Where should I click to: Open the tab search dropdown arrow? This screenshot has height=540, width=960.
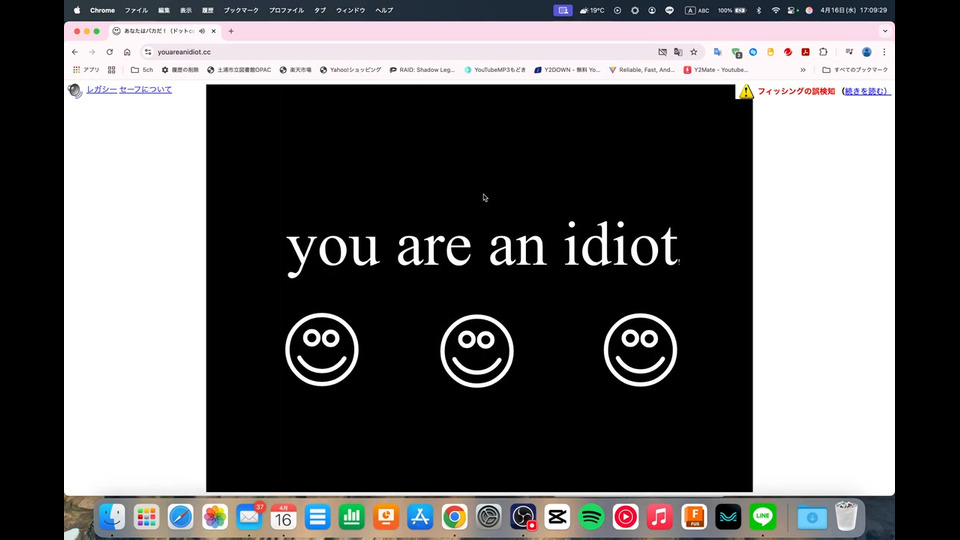pos(884,31)
